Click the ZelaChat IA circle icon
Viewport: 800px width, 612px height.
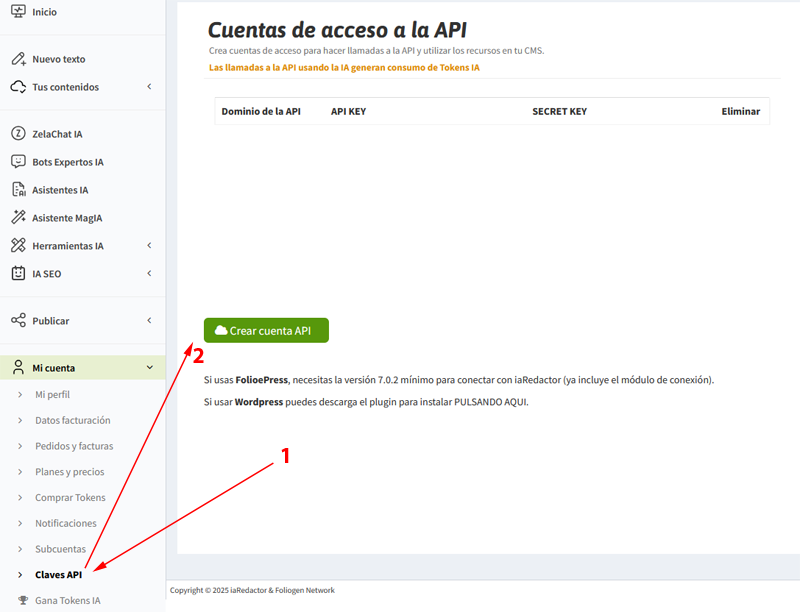click(18, 134)
